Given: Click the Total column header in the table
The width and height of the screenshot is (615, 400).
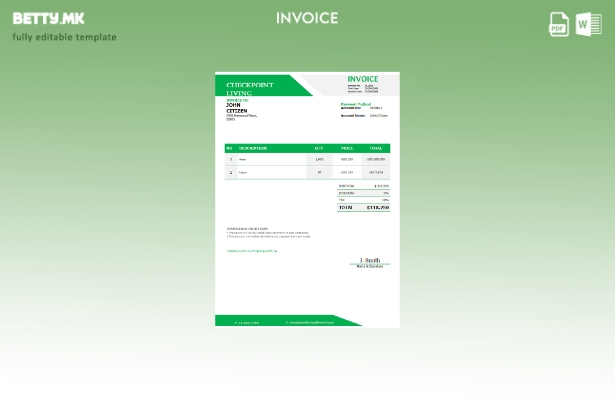Looking at the screenshot, I should [376, 148].
